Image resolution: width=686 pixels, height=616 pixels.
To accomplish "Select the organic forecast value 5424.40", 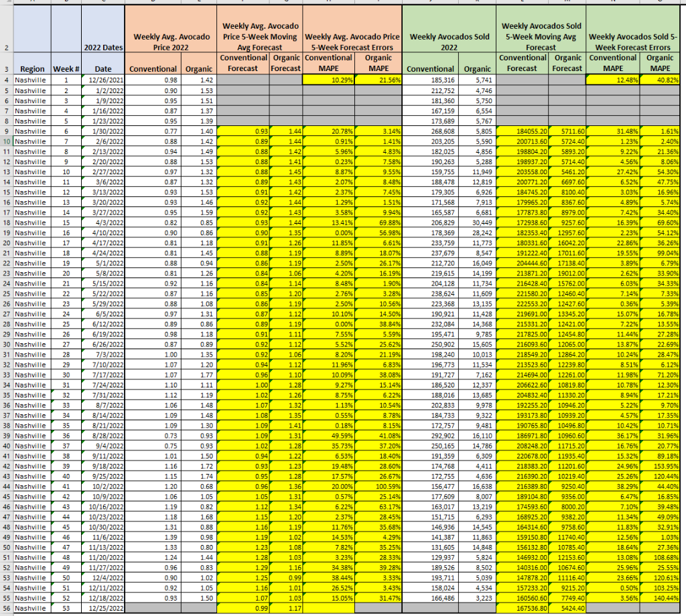I will tap(567, 608).
